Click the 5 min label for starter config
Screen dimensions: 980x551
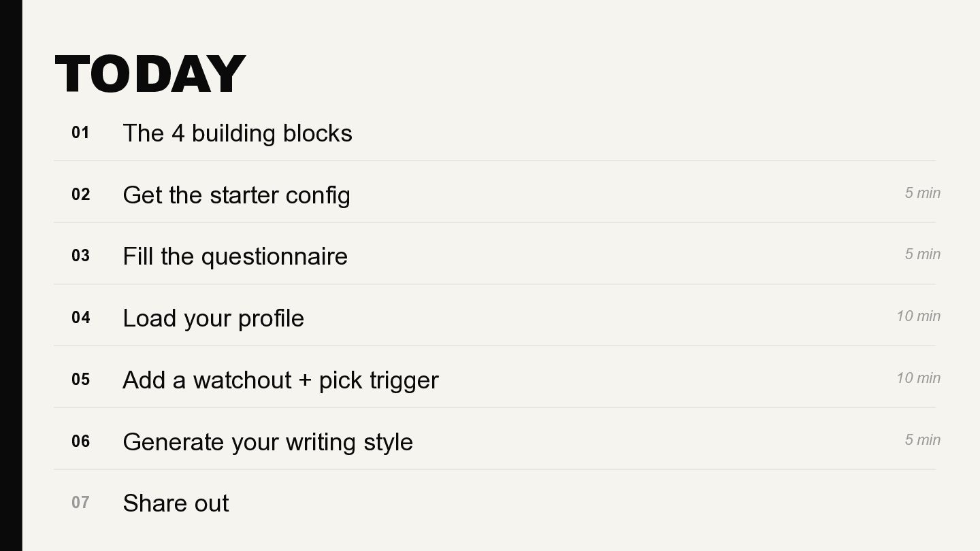click(x=922, y=193)
